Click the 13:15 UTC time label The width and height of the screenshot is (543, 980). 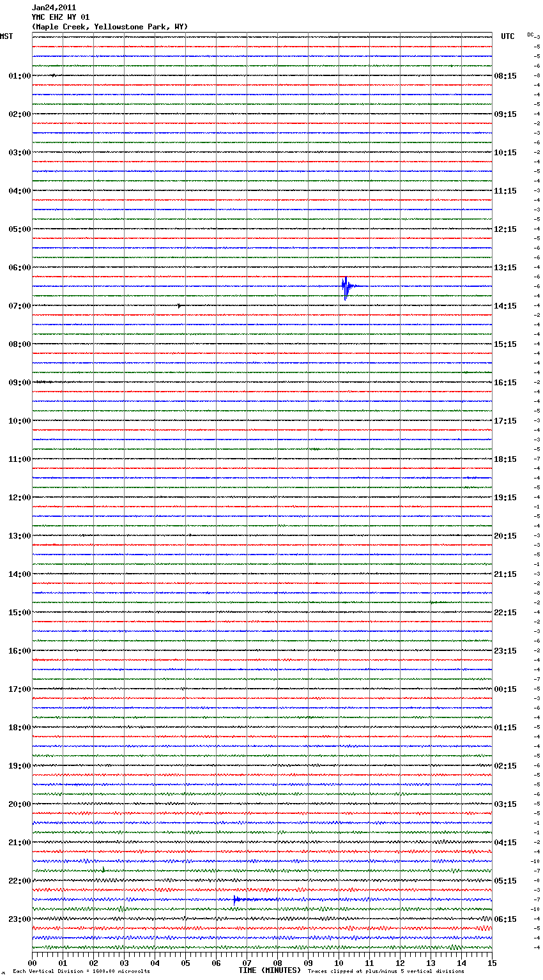pyautogui.click(x=505, y=268)
